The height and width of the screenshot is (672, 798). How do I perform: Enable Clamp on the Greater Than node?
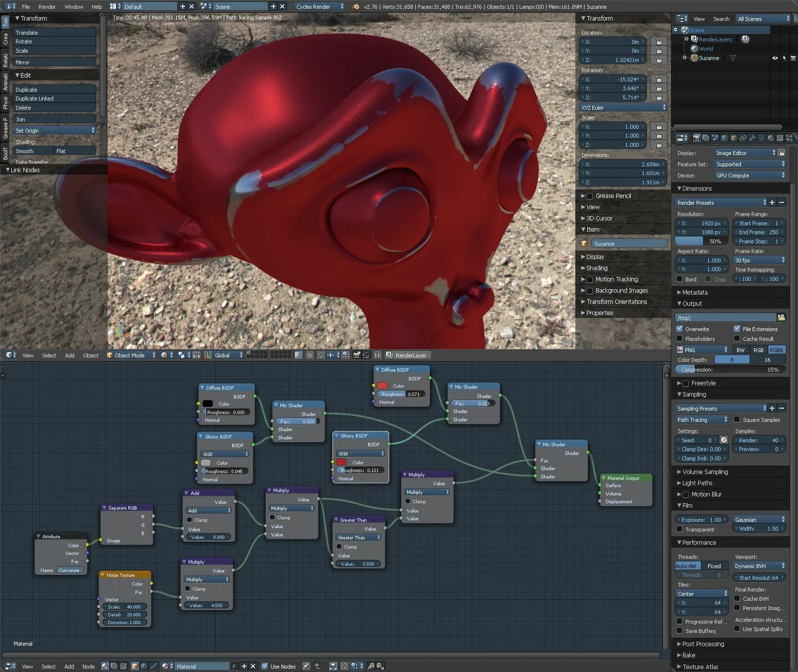click(x=339, y=547)
